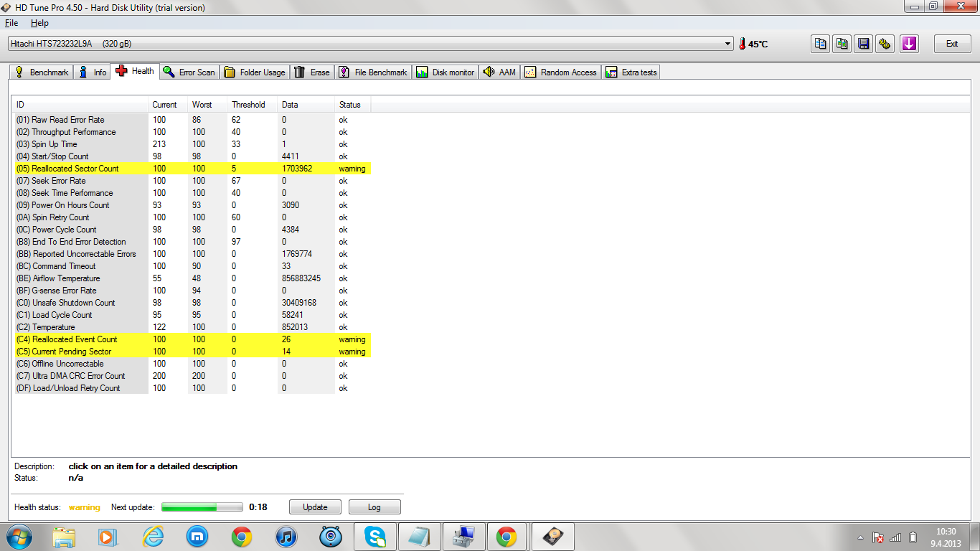
Task: Select the G-sense Error Rate attribute
Action: [x=192, y=291]
